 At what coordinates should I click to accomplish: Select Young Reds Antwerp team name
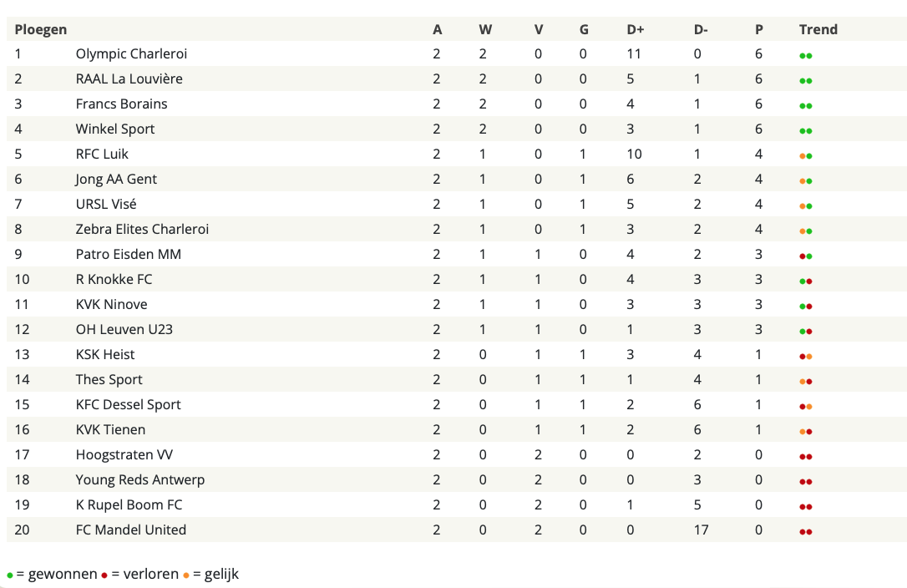coord(140,479)
